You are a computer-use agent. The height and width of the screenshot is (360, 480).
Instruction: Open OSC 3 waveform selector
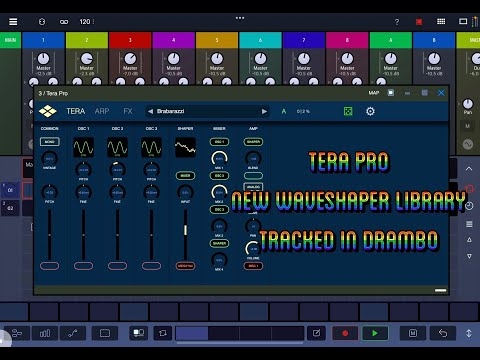(151, 147)
